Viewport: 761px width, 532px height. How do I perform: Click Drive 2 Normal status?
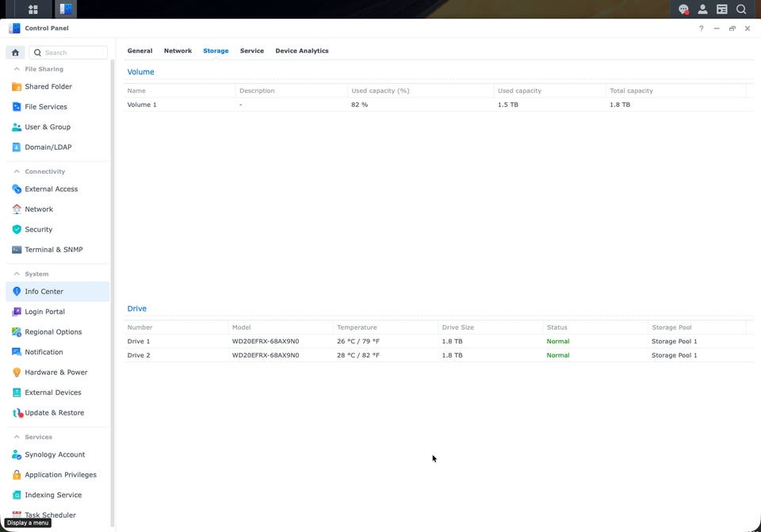click(557, 355)
